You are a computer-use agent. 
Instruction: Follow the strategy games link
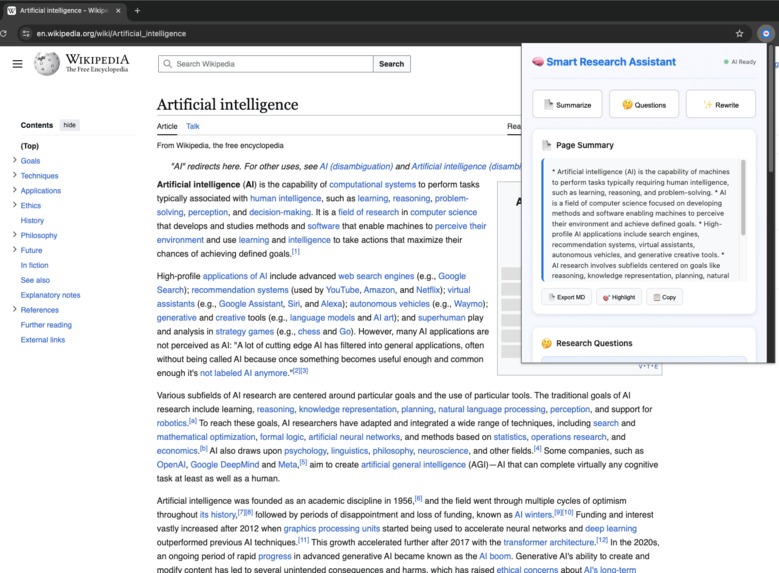[x=244, y=331]
